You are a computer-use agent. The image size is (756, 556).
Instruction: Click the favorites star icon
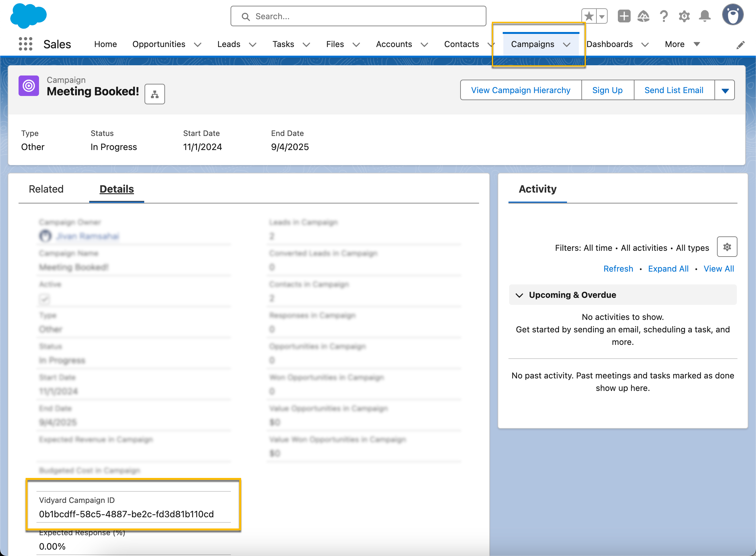[x=589, y=16]
